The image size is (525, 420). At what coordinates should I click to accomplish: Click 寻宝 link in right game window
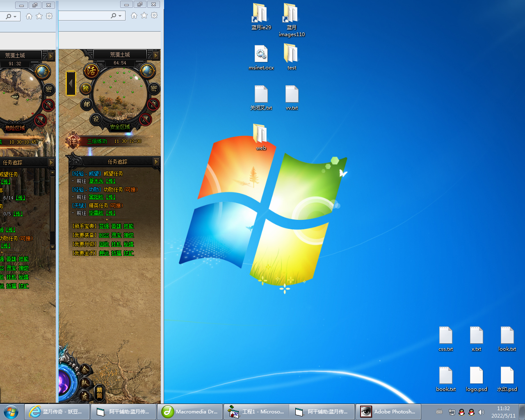point(116,235)
